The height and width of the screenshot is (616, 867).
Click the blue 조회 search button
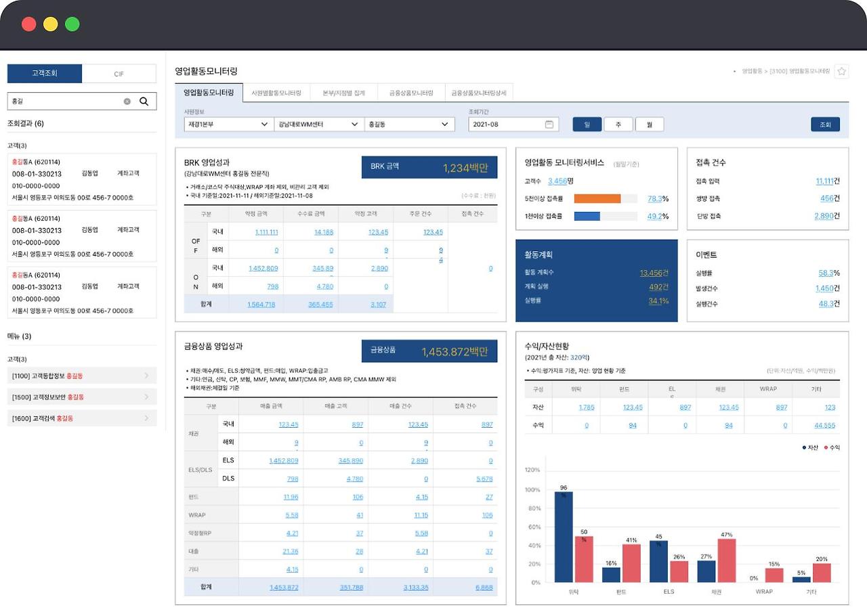(825, 125)
